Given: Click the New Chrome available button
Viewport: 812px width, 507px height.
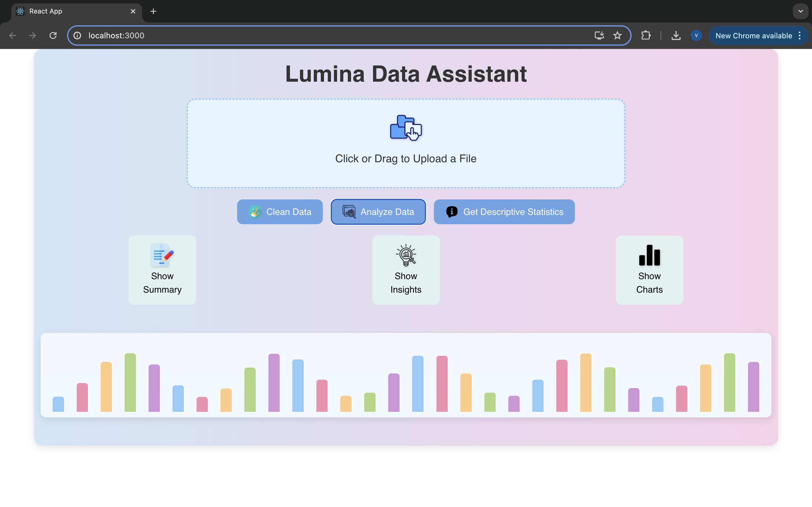Looking at the screenshot, I should click(x=753, y=35).
